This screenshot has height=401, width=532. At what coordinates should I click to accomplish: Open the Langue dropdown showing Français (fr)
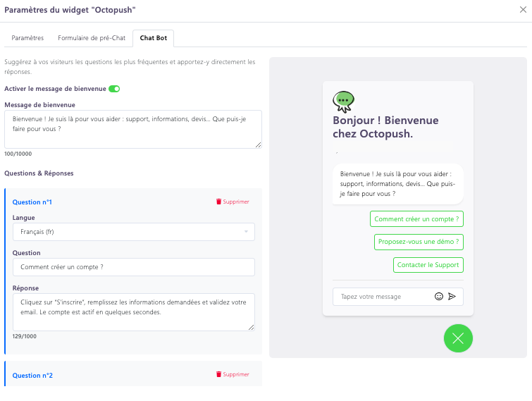pyautogui.click(x=134, y=232)
